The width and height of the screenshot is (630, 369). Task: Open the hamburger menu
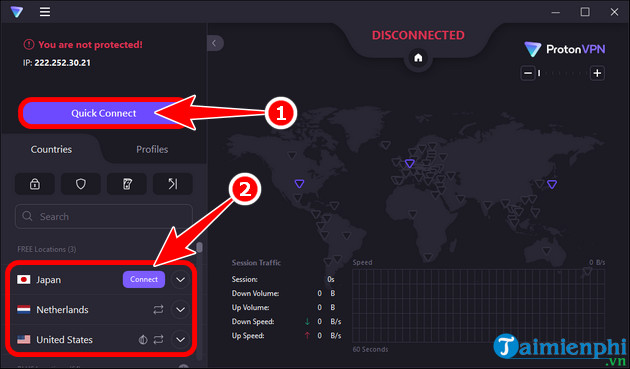[x=45, y=12]
